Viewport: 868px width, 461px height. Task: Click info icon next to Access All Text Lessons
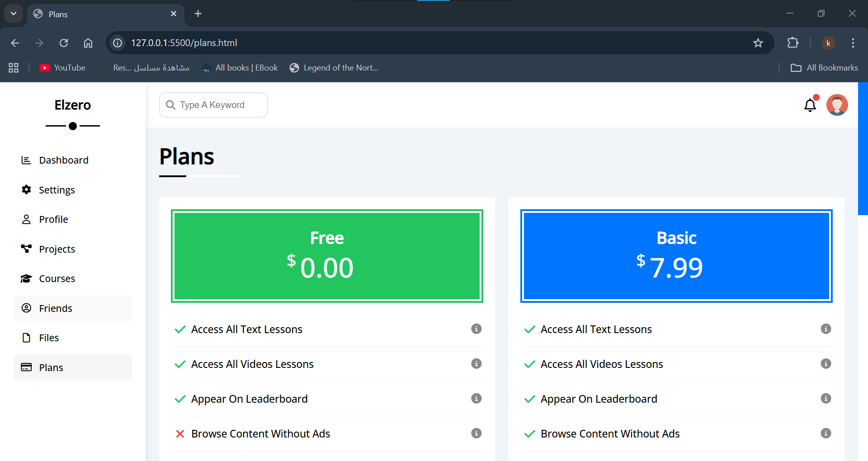coord(476,329)
